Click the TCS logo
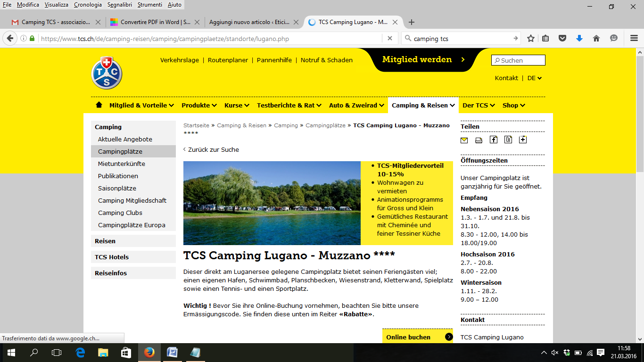The height and width of the screenshot is (362, 644). coord(107,73)
